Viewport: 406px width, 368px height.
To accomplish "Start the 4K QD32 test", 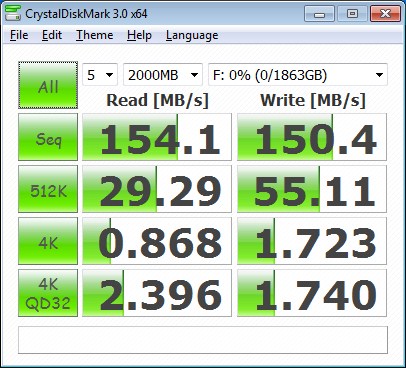I will (x=48, y=293).
